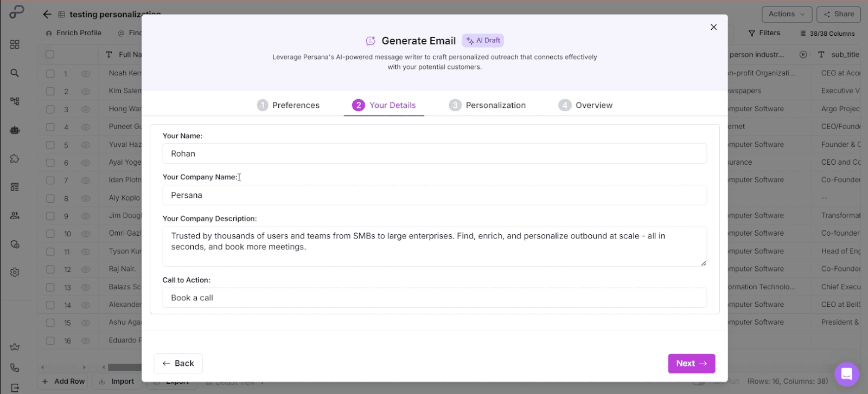
Task: Click the scroll right arrow under the table
Action: (84, 367)
